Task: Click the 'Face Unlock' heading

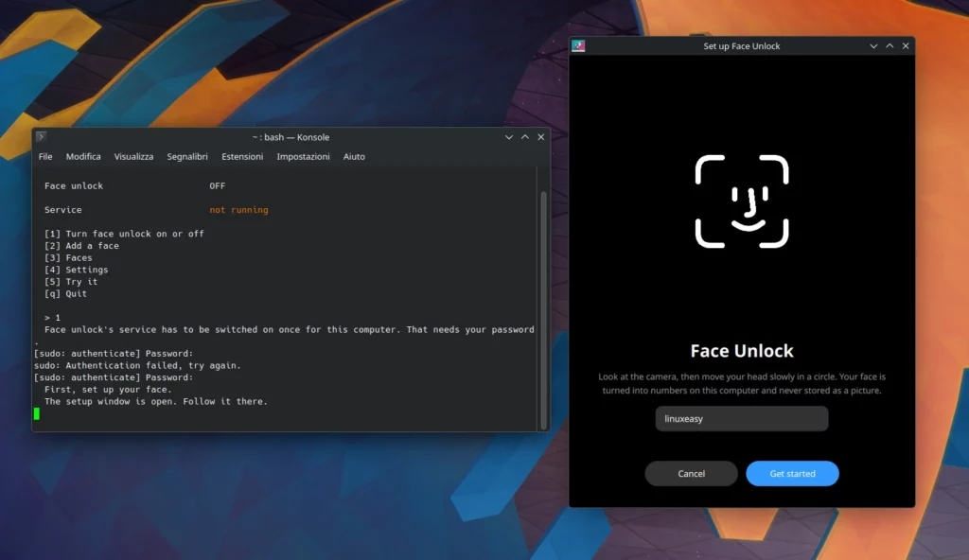Action: (742, 350)
